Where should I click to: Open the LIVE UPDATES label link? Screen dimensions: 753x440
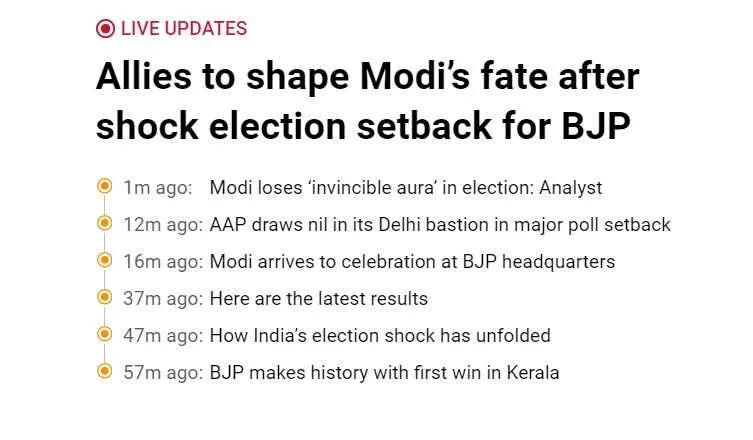coord(184,29)
